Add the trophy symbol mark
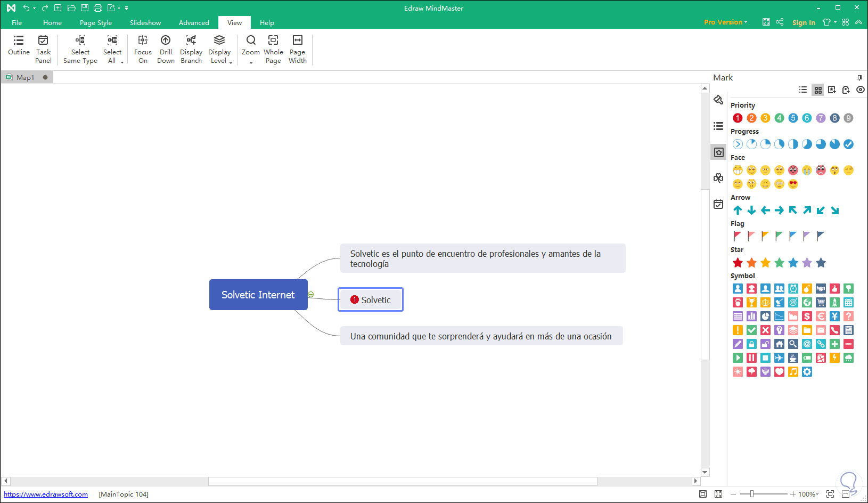The height and width of the screenshot is (503, 868). 751,303
